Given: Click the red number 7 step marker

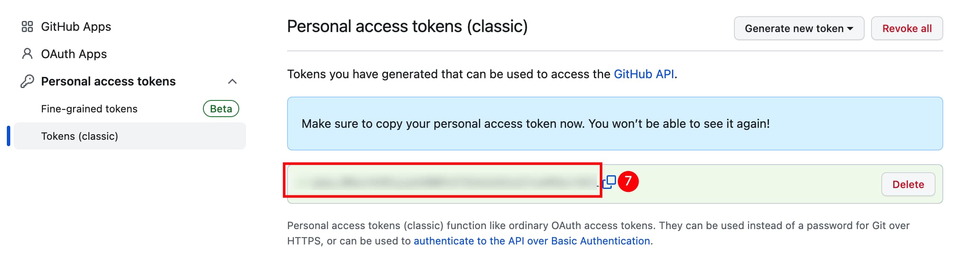Looking at the screenshot, I should click(628, 182).
